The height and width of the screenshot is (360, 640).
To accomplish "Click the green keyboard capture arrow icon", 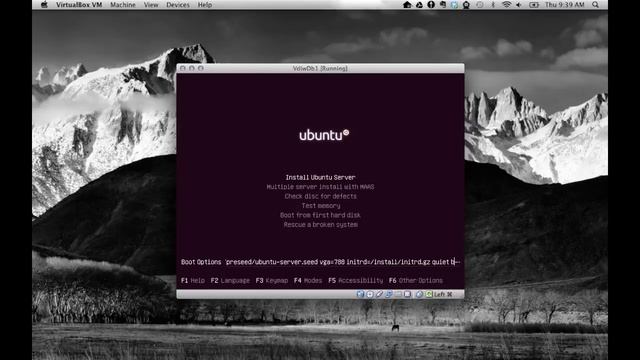I will 429,294.
